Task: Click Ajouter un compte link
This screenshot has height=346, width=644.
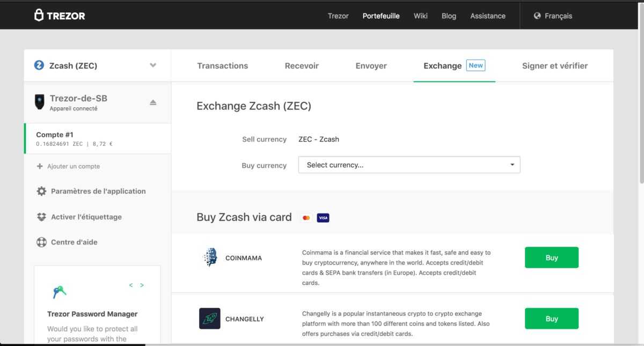Action: 73,166
